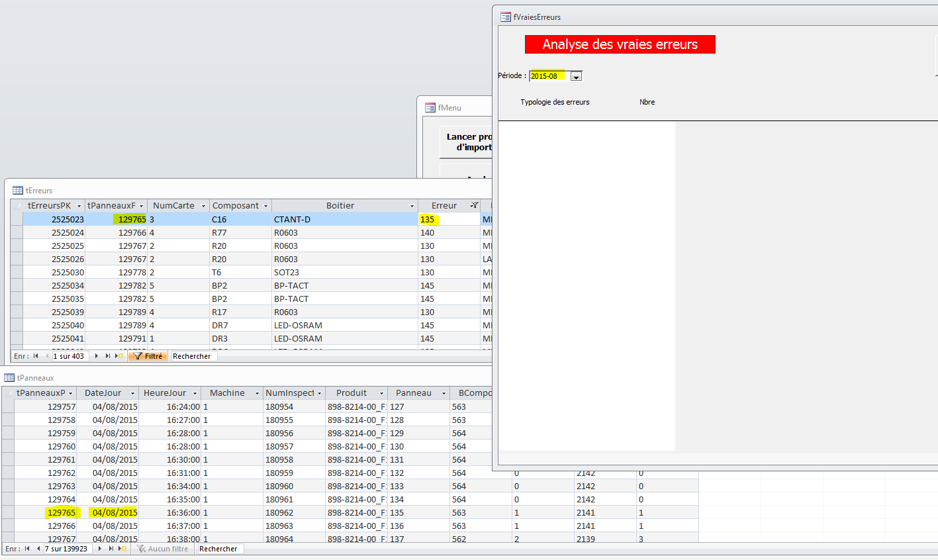The height and width of the screenshot is (560, 938).
Task: Go to next record in tPanneaux
Action: click(x=100, y=549)
